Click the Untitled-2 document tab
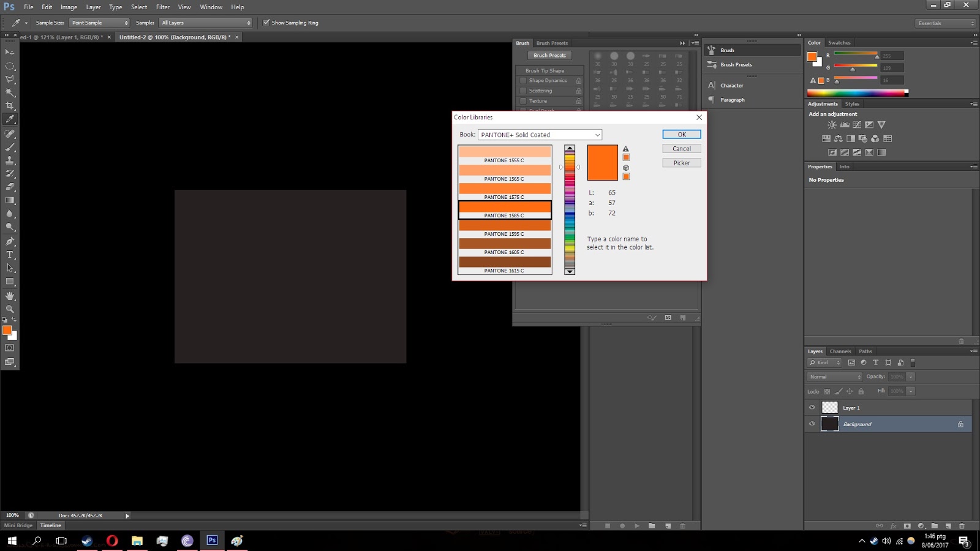The height and width of the screenshot is (551, 980). tap(175, 37)
